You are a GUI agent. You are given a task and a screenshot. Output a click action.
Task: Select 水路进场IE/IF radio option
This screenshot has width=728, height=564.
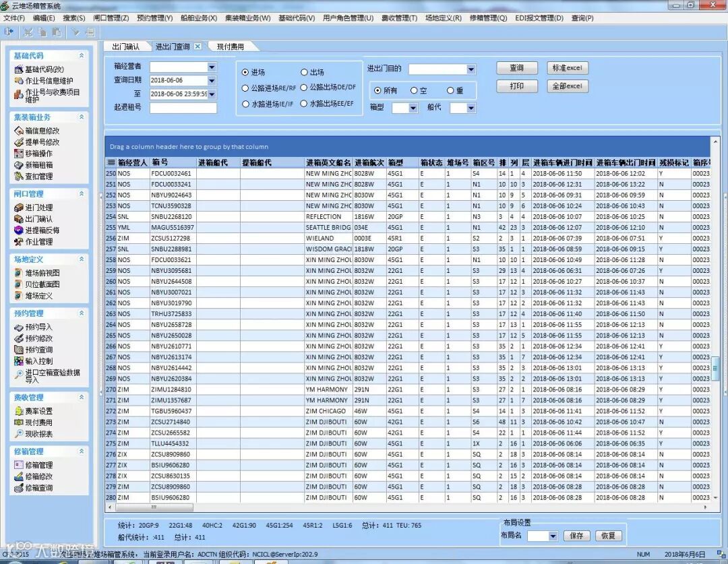click(x=245, y=104)
